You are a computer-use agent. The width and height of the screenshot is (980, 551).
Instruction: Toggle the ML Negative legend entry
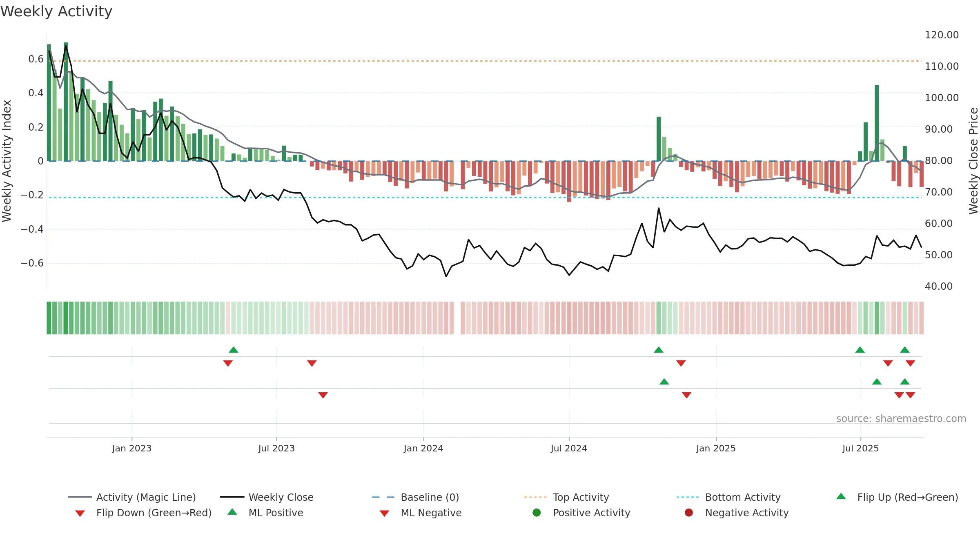pos(421,513)
